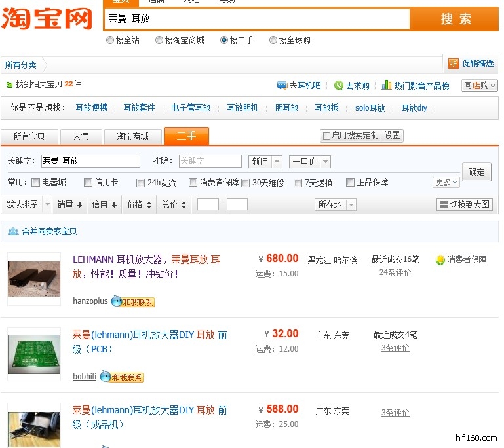
Task: Switch to large image view 切换到大图
Action: [465, 205]
